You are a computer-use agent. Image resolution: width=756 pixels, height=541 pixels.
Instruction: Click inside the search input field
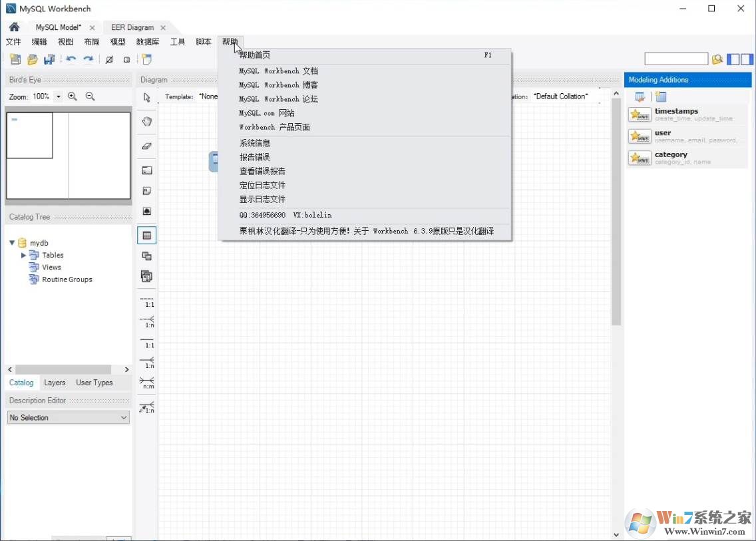(675, 59)
